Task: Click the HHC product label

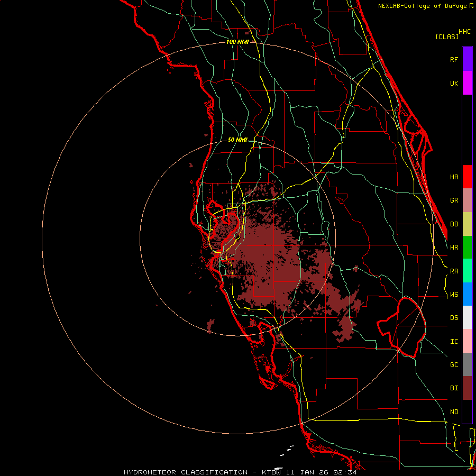Action: (465, 32)
